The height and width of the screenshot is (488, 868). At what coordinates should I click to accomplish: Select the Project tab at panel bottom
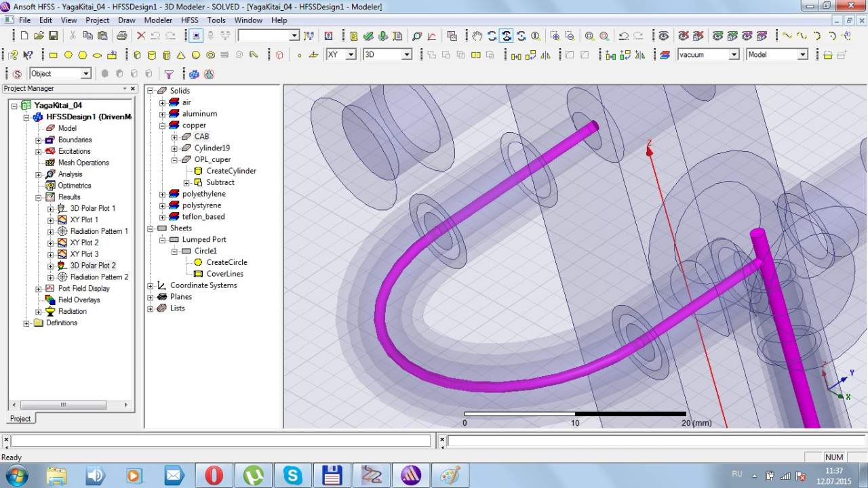coord(20,419)
